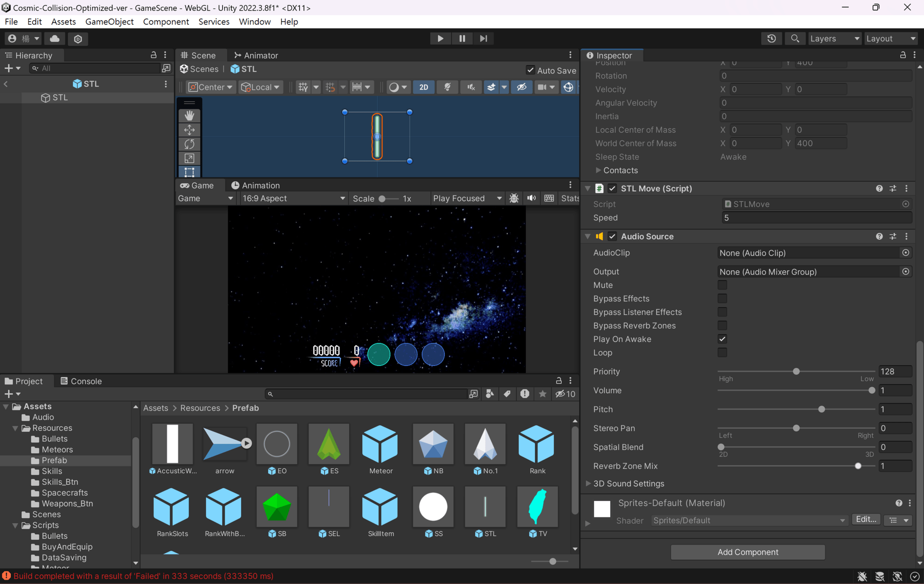Open the 16:9 Aspect dropdown
This screenshot has height=584, width=924.
pos(293,198)
